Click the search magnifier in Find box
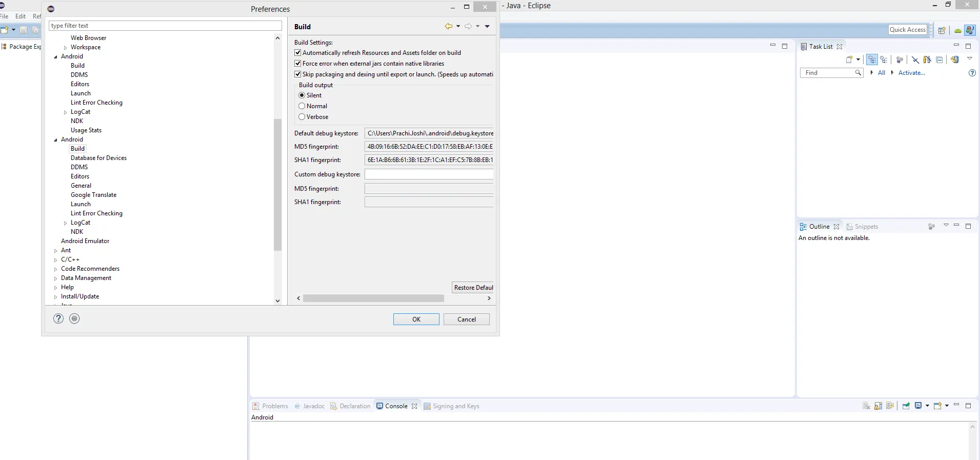The image size is (980, 460). click(x=858, y=73)
